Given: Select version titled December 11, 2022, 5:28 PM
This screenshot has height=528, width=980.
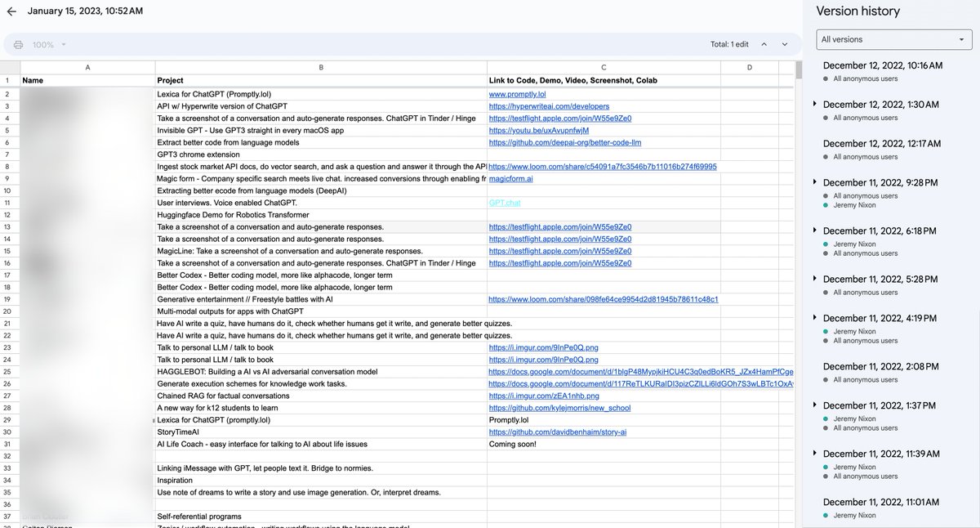Looking at the screenshot, I should (880, 279).
